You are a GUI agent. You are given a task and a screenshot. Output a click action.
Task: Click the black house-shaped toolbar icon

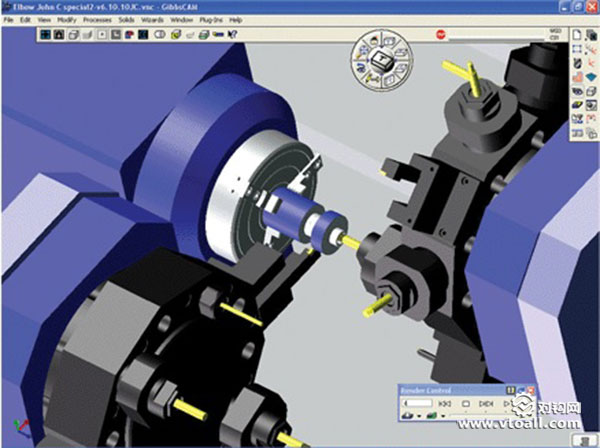(59, 35)
